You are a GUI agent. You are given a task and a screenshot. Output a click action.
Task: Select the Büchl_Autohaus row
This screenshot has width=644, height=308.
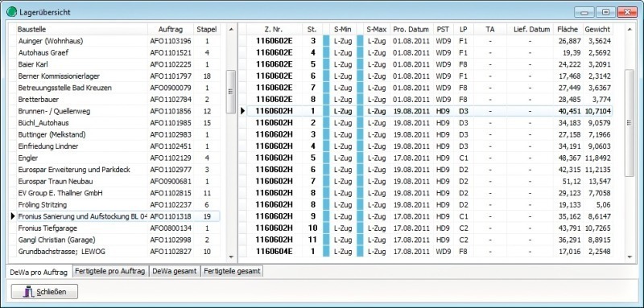pos(118,122)
